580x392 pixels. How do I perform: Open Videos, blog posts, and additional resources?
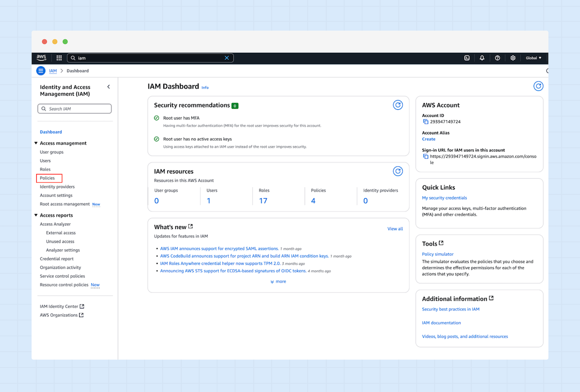pos(465,336)
